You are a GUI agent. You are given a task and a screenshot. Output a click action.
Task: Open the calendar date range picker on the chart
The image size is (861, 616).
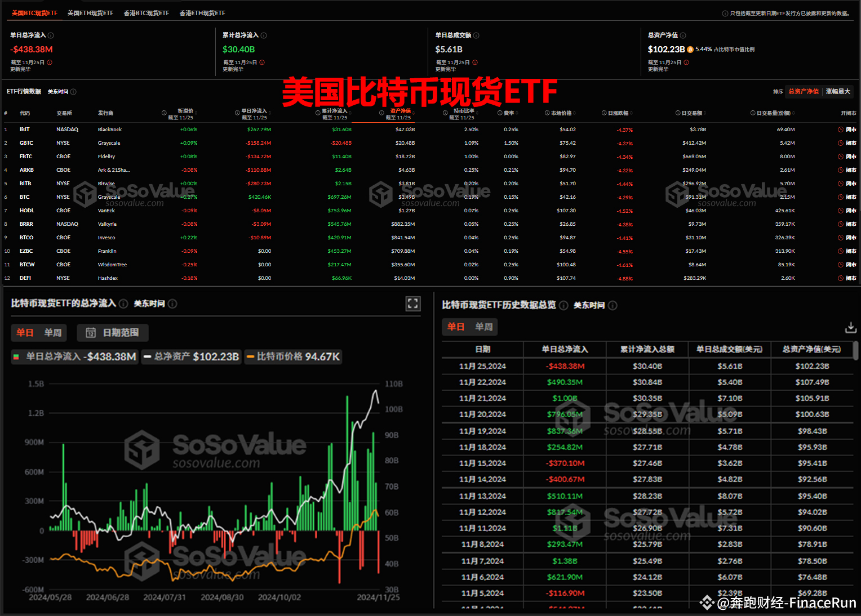tap(91, 333)
